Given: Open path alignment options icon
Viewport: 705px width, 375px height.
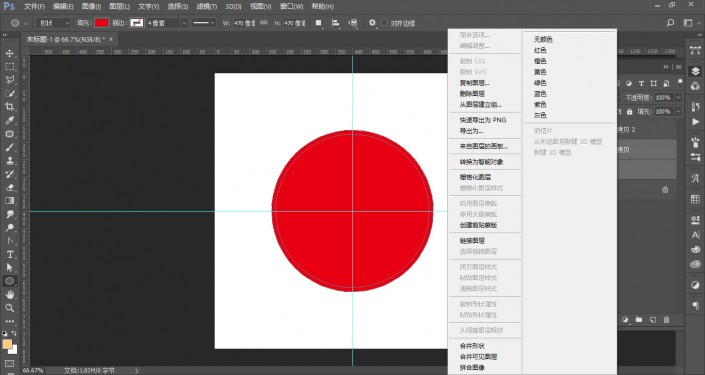Looking at the screenshot, I should pos(335,23).
